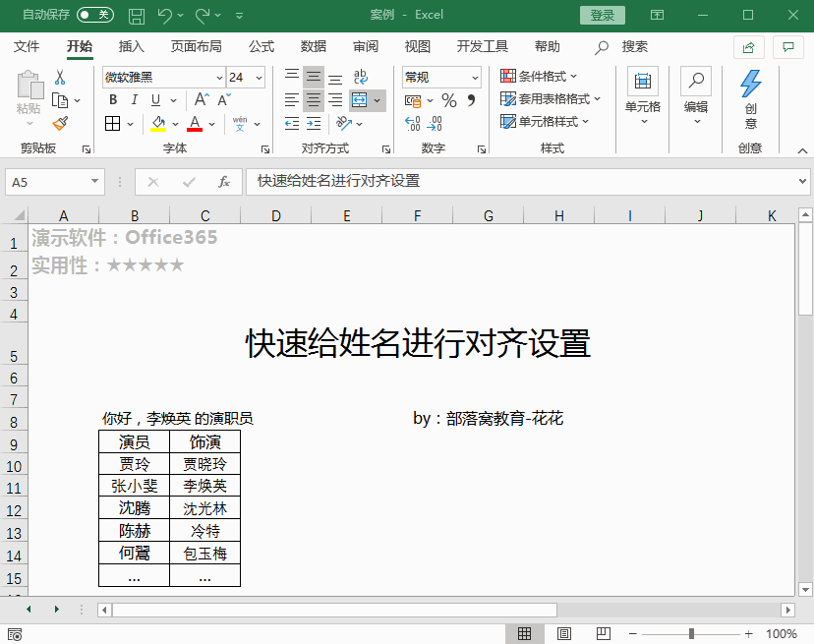814x644 pixels.
Task: Switch to the 页面布局 tab
Action: coord(197,47)
